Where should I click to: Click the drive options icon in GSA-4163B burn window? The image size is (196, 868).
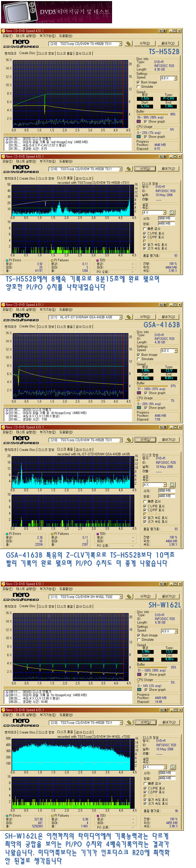(129, 317)
